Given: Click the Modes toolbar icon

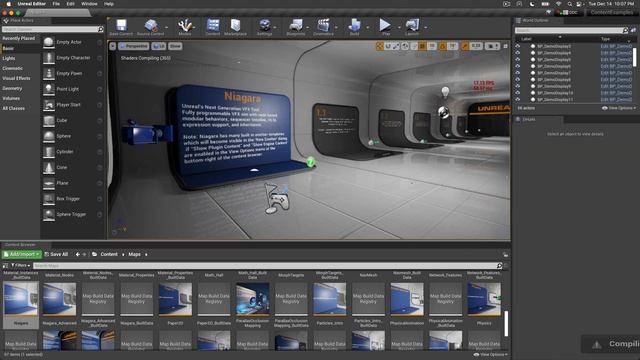Looking at the screenshot, I should [x=184, y=26].
